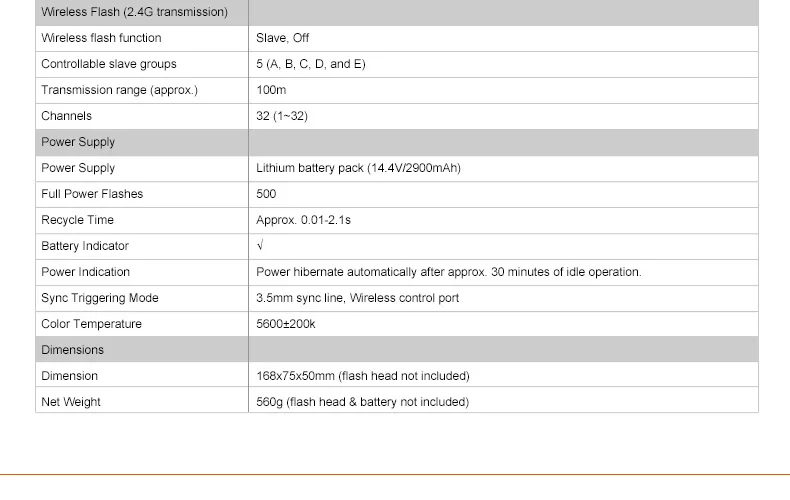This screenshot has width=790, height=500.
Task: Click the 100m transmission range value
Action: tap(271, 90)
